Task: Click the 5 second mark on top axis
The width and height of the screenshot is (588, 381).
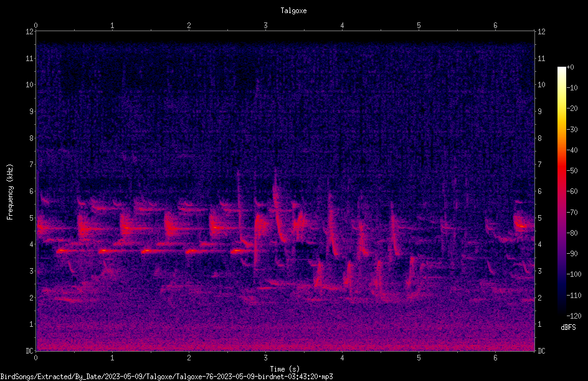Action: point(419,26)
